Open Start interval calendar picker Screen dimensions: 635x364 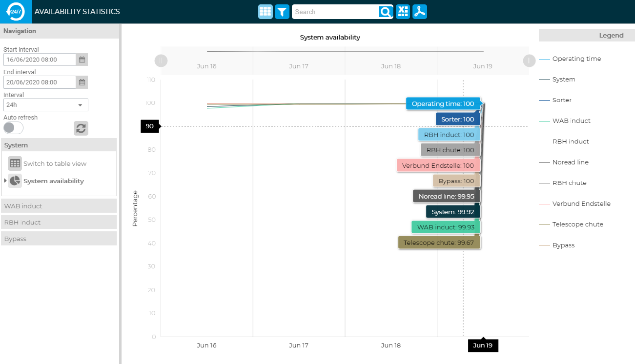coord(82,60)
